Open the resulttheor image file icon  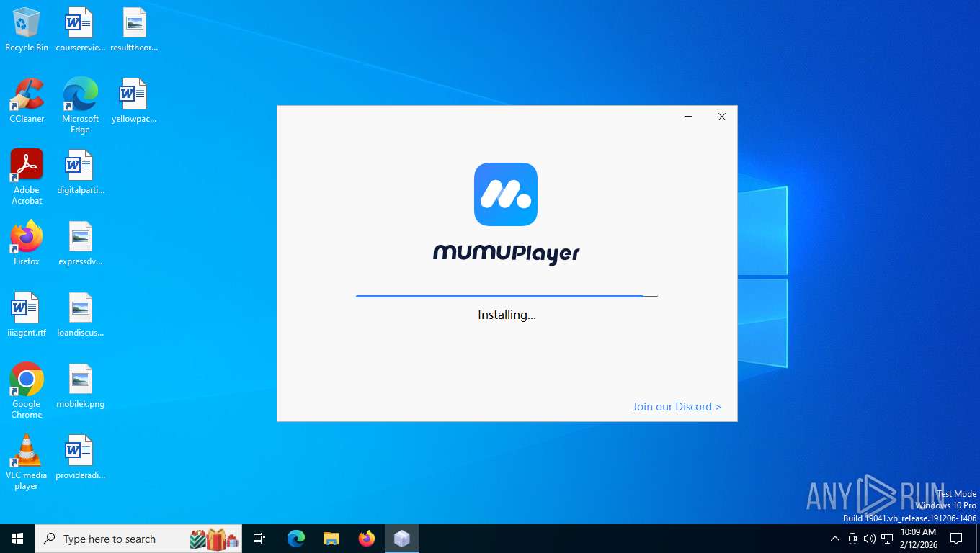[x=134, y=30]
